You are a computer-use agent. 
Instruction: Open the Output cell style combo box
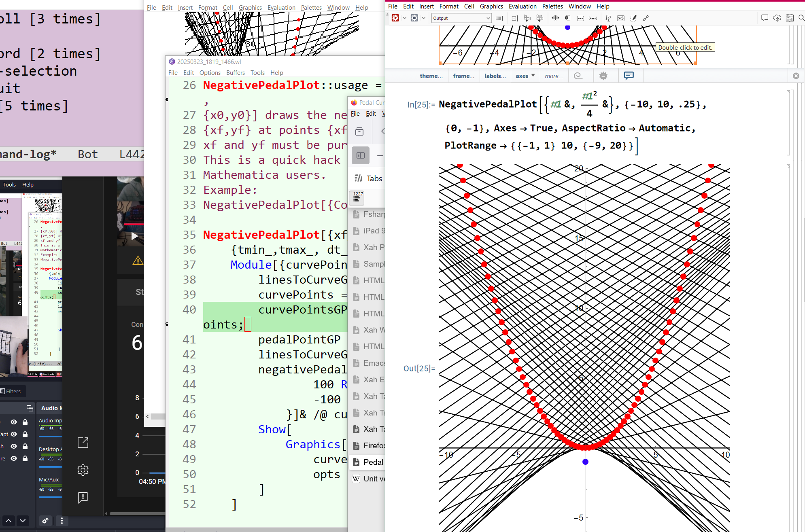(461, 18)
